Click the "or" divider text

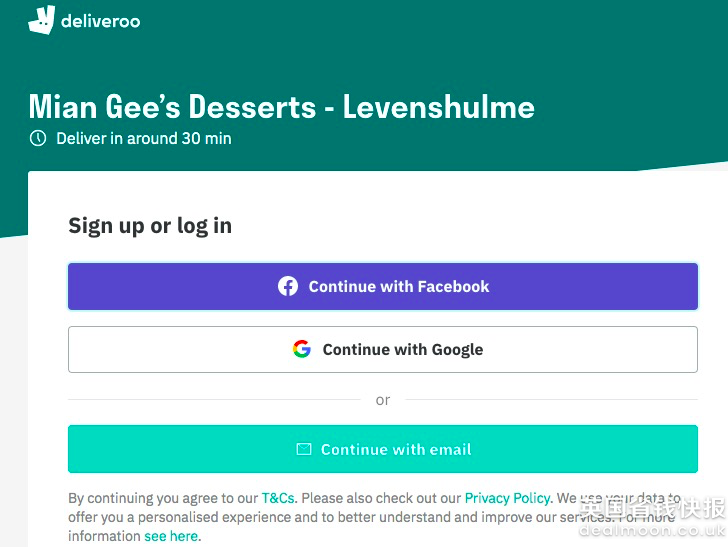[x=383, y=400]
